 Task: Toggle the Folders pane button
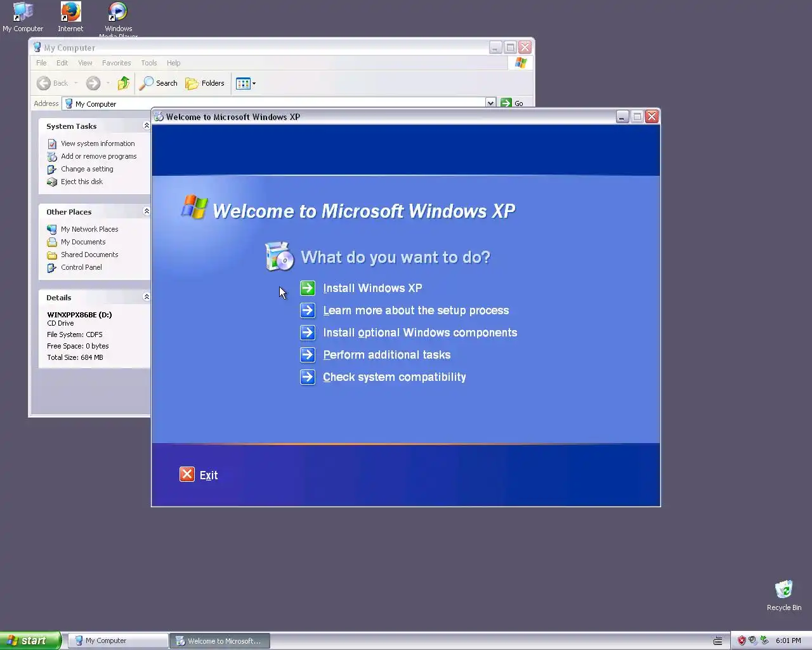205,83
